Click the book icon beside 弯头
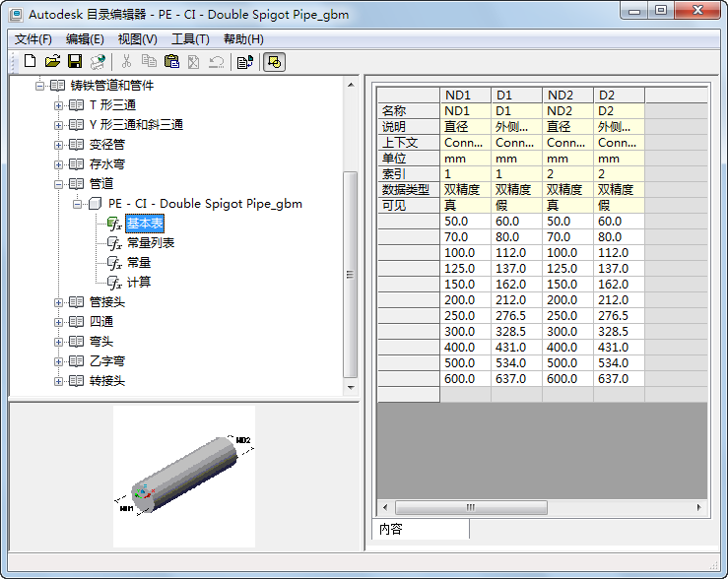The height and width of the screenshot is (579, 728). point(76,342)
